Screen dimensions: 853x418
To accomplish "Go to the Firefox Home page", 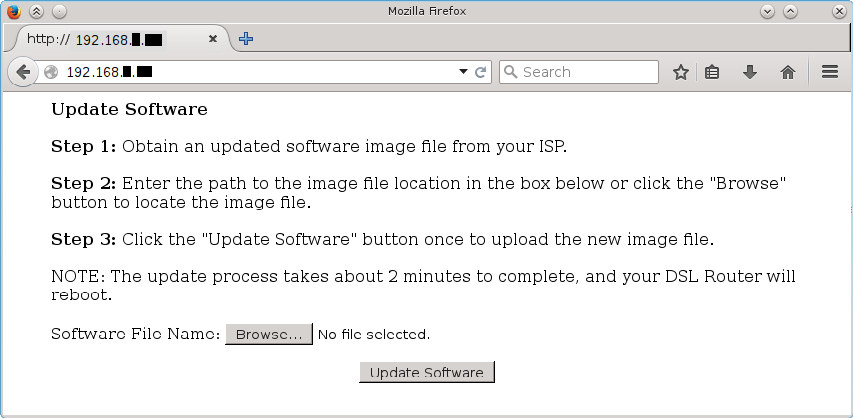I will 787,72.
